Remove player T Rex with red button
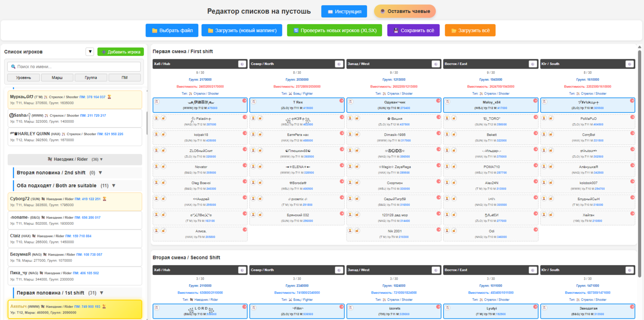644x320 pixels. pyautogui.click(x=342, y=101)
